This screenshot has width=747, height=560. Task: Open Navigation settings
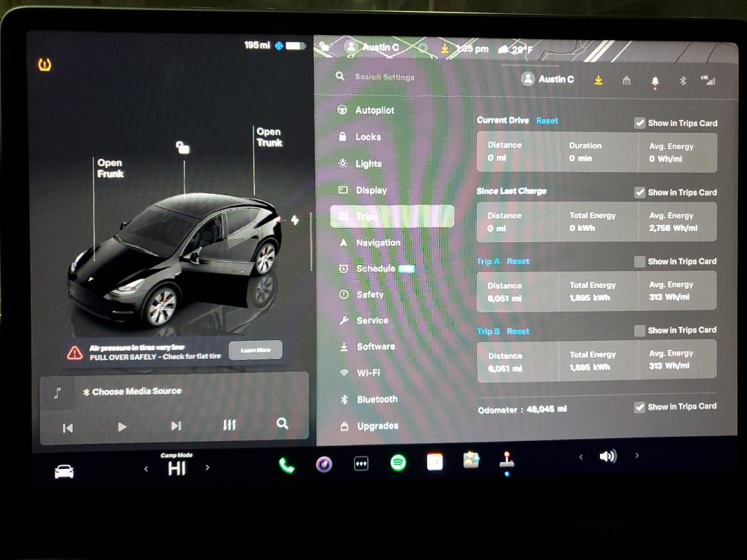coord(370,243)
